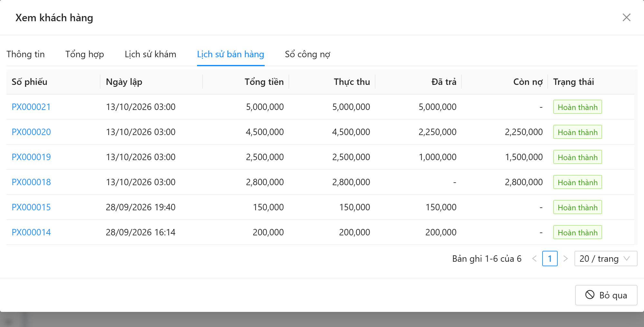Open the Sổ công nợ tab
644x327 pixels.
tap(308, 54)
